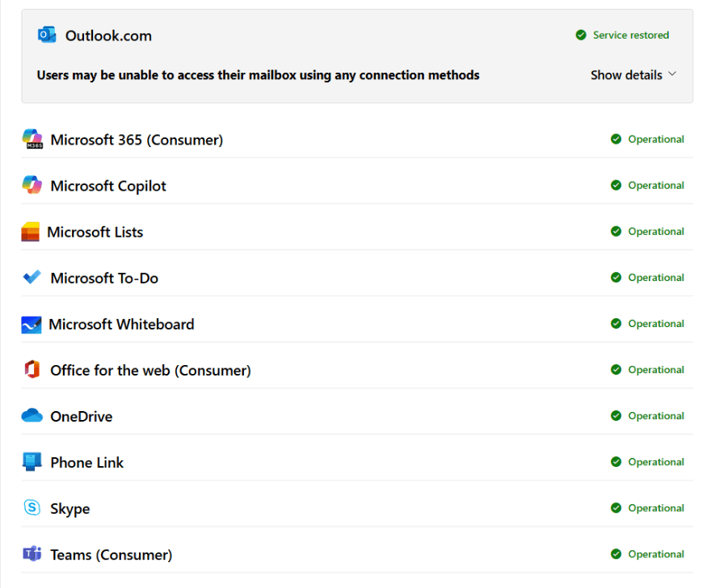This screenshot has height=588, width=711.
Task: Click the Microsoft To-Do checkmark icon
Action: (x=32, y=278)
